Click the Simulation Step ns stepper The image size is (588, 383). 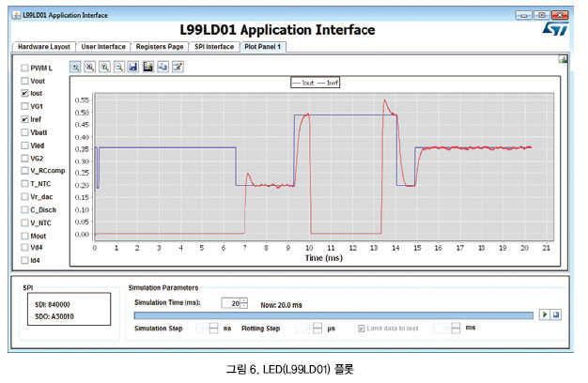pyautogui.click(x=213, y=328)
